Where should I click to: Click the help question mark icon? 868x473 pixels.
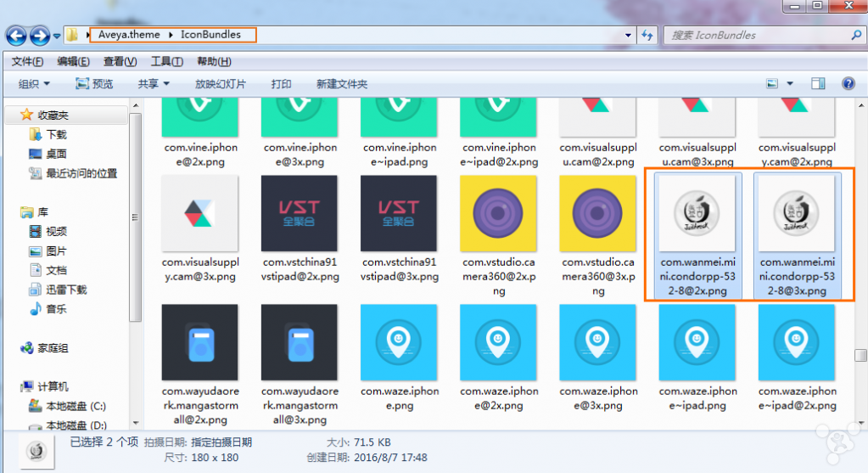pos(848,83)
